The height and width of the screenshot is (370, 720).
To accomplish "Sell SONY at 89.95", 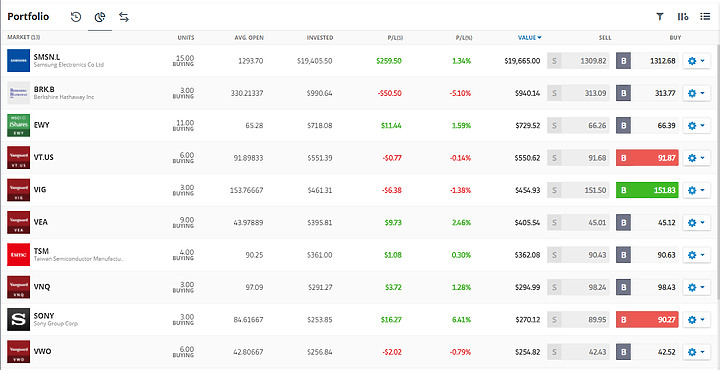I will [578, 320].
